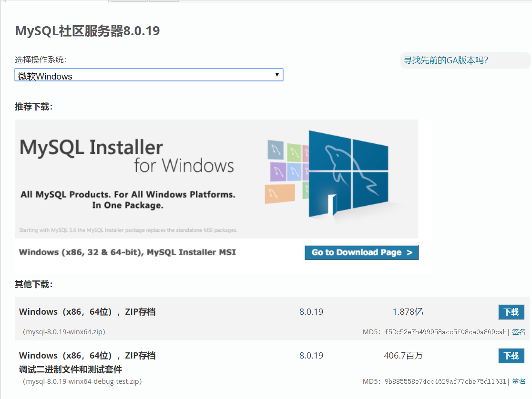Click the 调试二进制文件和测试套件 title text
The width and height of the screenshot is (532, 399).
tap(71, 369)
